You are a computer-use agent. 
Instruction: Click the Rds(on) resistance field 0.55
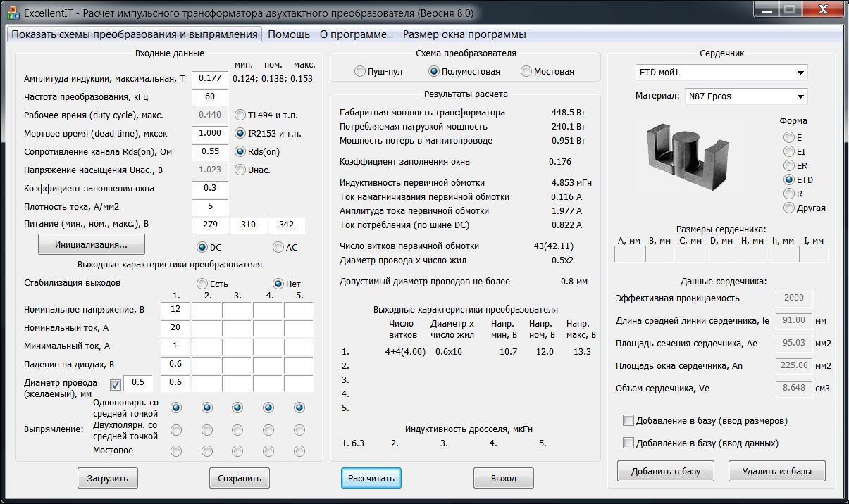pyautogui.click(x=210, y=151)
